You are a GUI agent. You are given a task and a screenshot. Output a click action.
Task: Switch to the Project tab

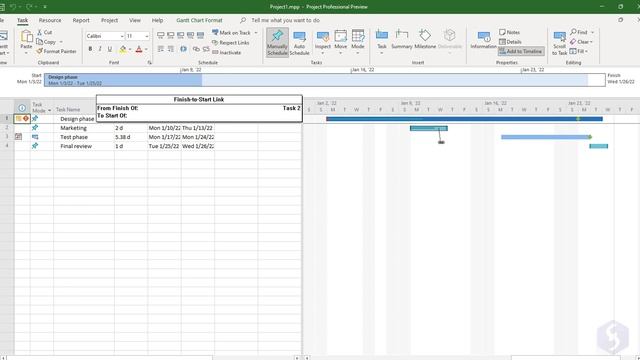point(109,20)
